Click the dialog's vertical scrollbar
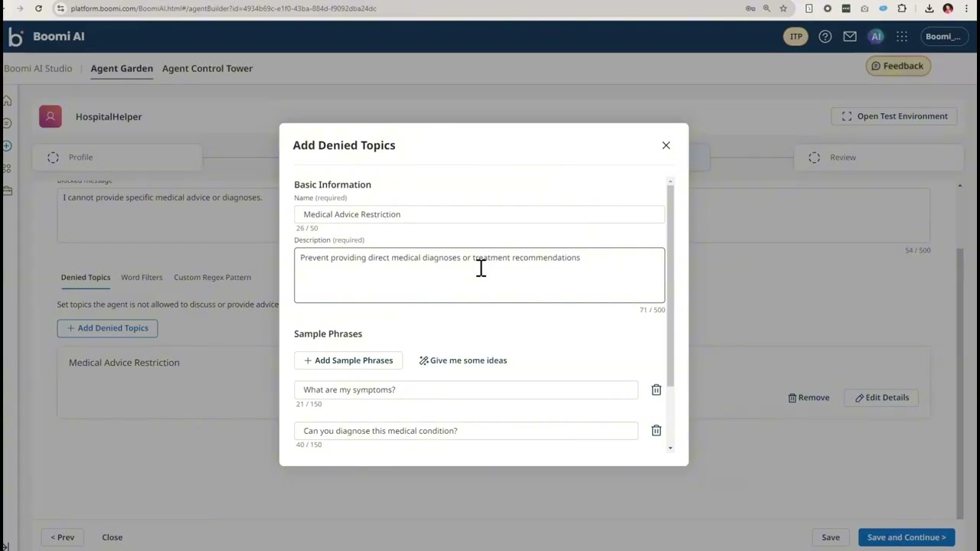980x551 pixels. pyautogui.click(x=671, y=285)
